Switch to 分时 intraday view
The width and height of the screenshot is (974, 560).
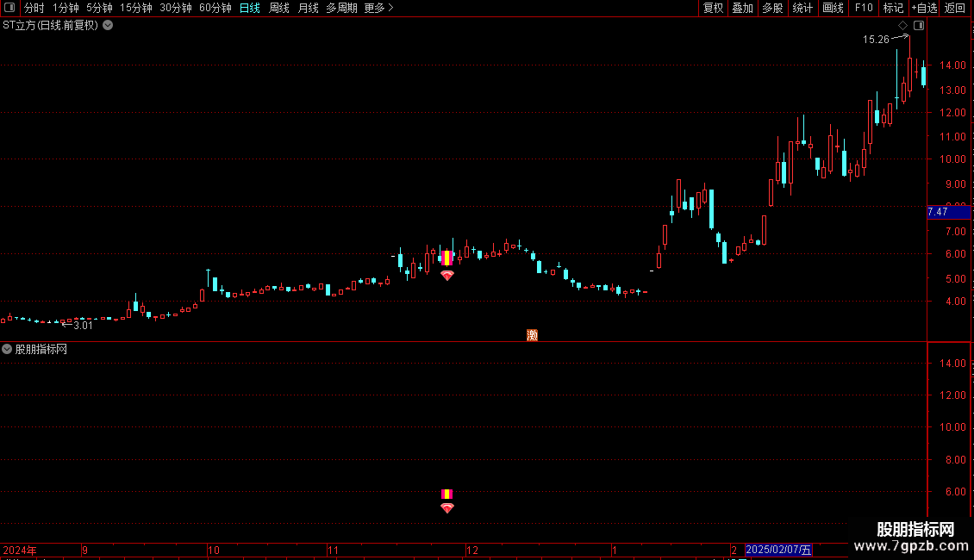(x=34, y=8)
